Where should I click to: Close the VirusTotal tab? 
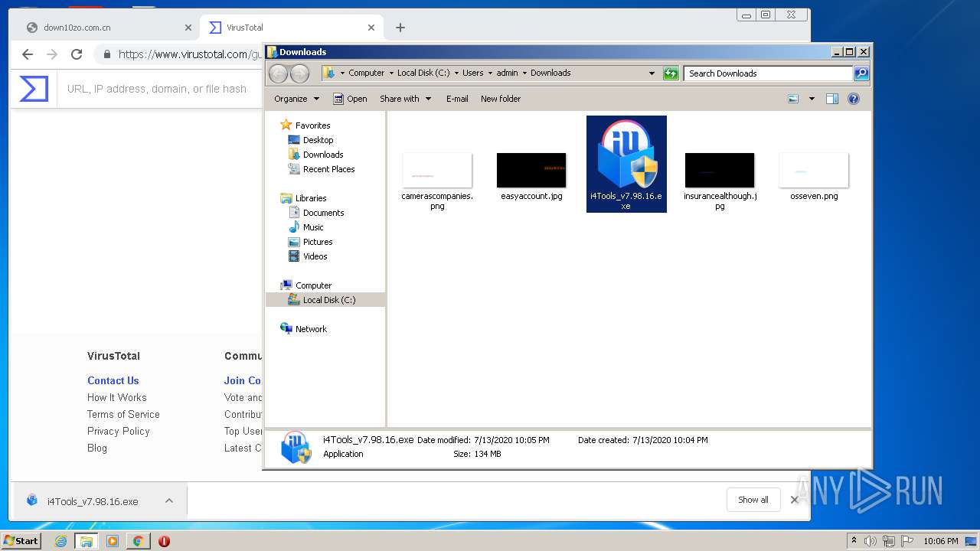[371, 28]
